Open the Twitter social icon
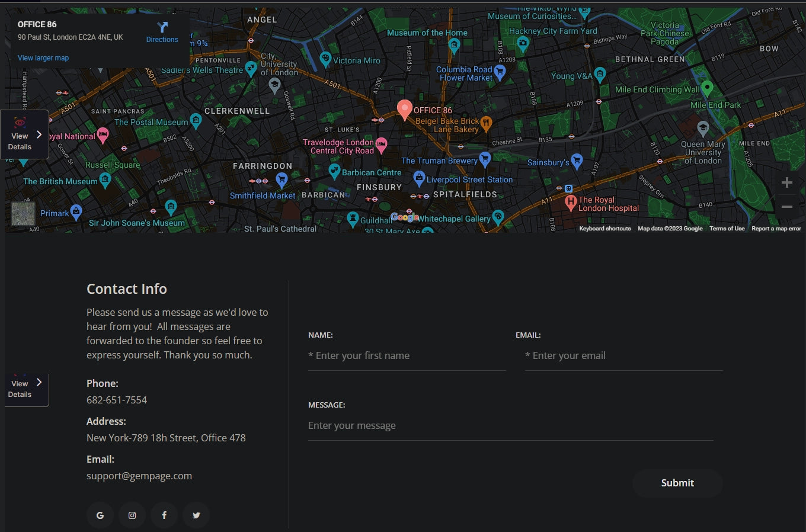 click(x=196, y=515)
